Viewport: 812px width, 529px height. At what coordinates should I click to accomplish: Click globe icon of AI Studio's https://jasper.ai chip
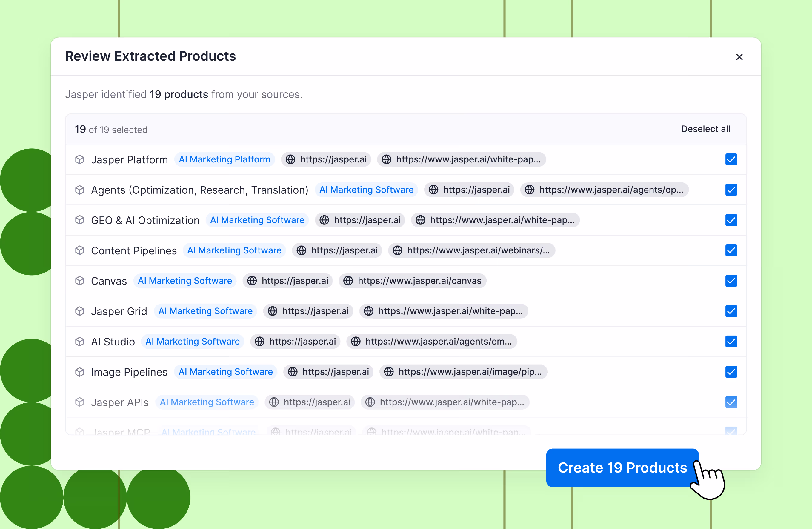coord(260,342)
